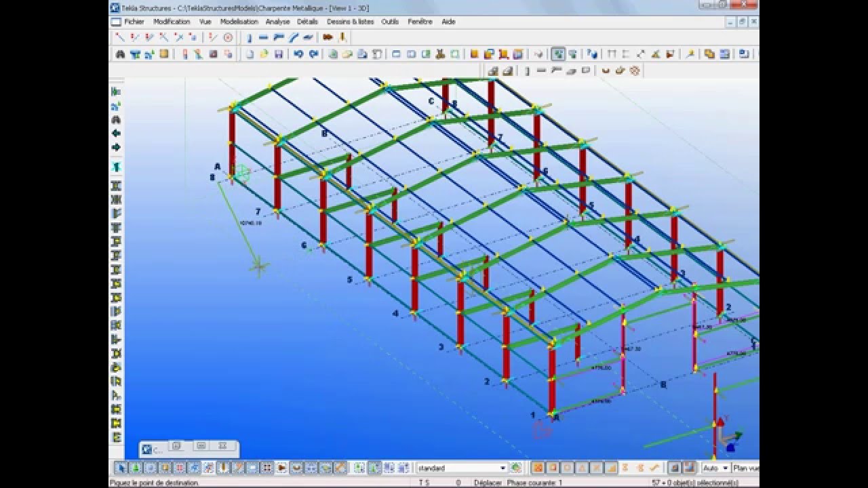The image size is (868, 488).
Task: Click the selection filter icon beside 'standard' dropdown
Action: coord(516,468)
